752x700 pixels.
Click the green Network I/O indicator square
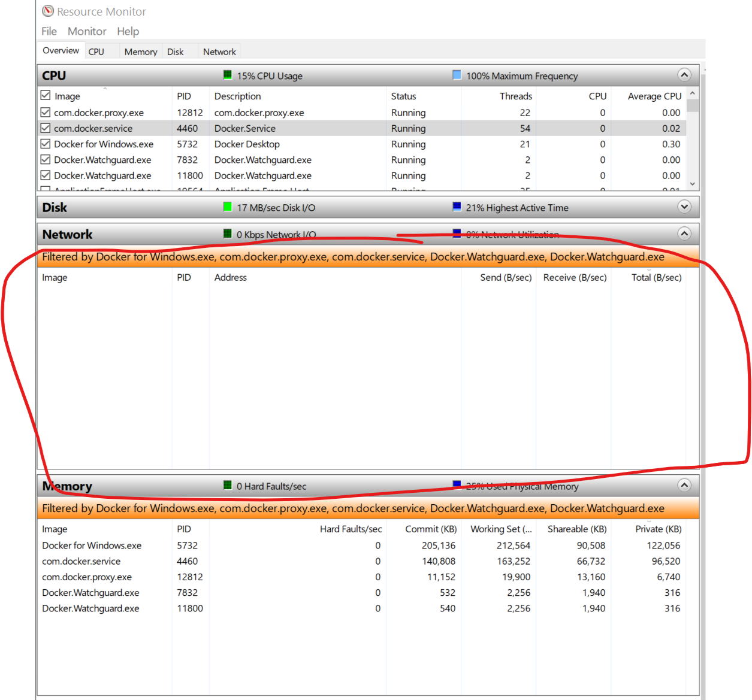(x=228, y=234)
